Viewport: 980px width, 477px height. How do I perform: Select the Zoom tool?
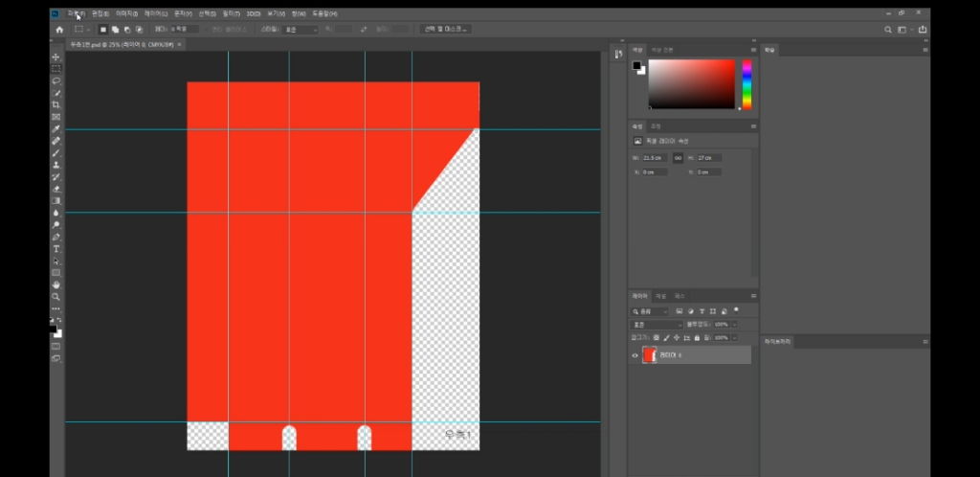click(x=56, y=297)
